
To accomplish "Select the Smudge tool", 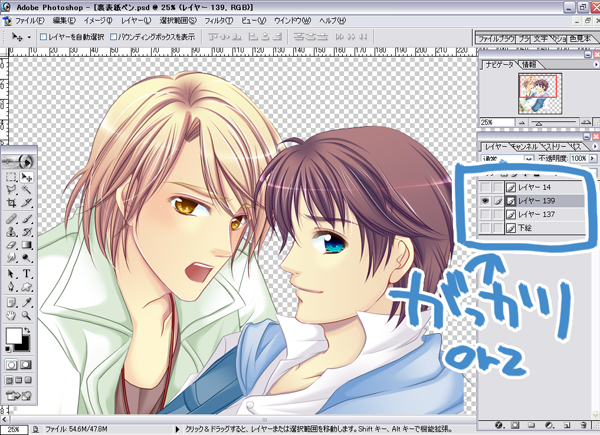I will 11,257.
